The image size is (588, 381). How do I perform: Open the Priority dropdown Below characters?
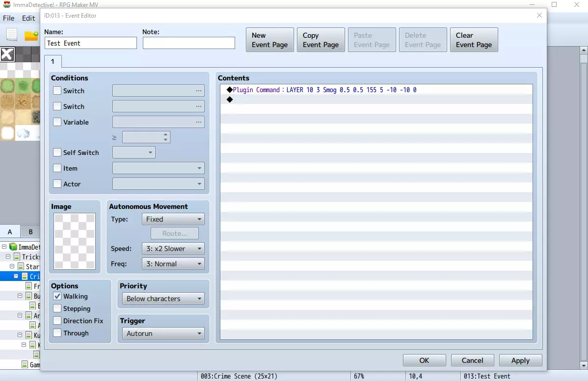tap(163, 299)
